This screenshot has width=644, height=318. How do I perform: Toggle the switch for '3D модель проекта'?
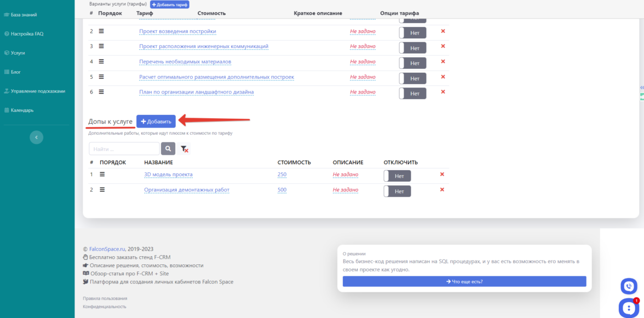(397, 176)
